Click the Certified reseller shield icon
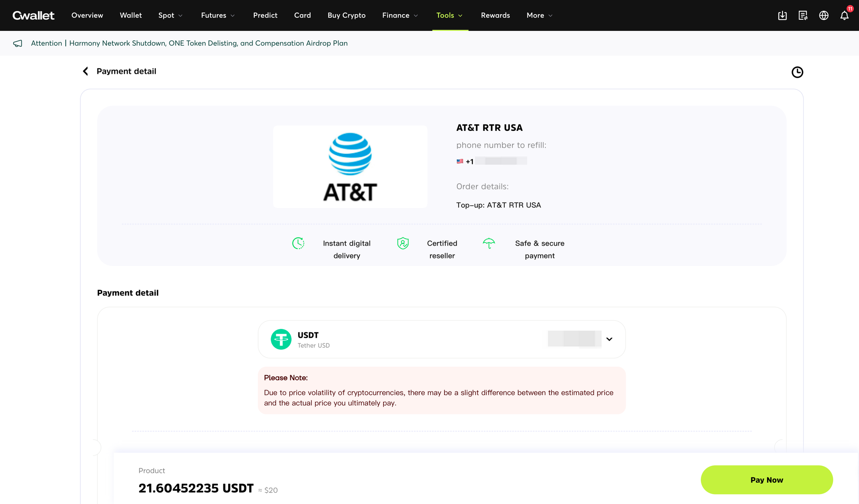This screenshot has height=504, width=859. point(403,243)
